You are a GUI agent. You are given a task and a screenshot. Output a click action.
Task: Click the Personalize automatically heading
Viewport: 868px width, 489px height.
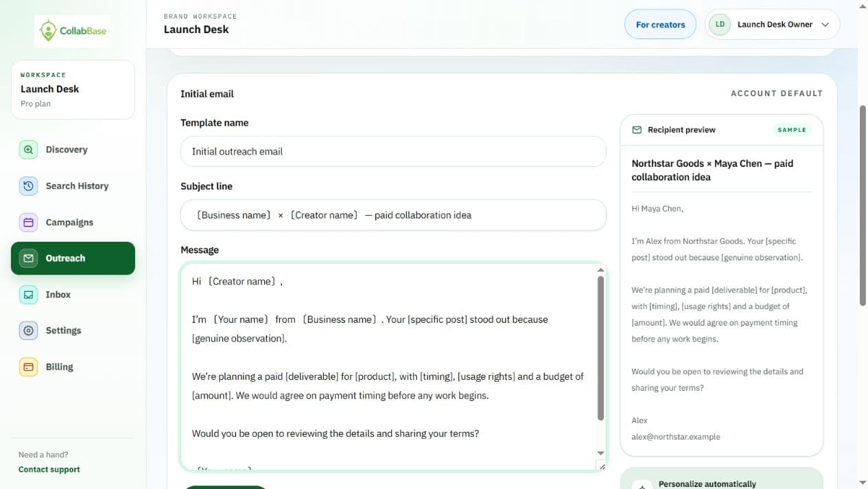(707, 484)
